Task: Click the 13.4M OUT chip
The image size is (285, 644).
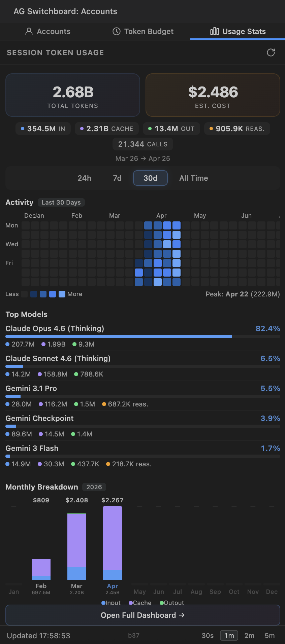Action: point(171,129)
